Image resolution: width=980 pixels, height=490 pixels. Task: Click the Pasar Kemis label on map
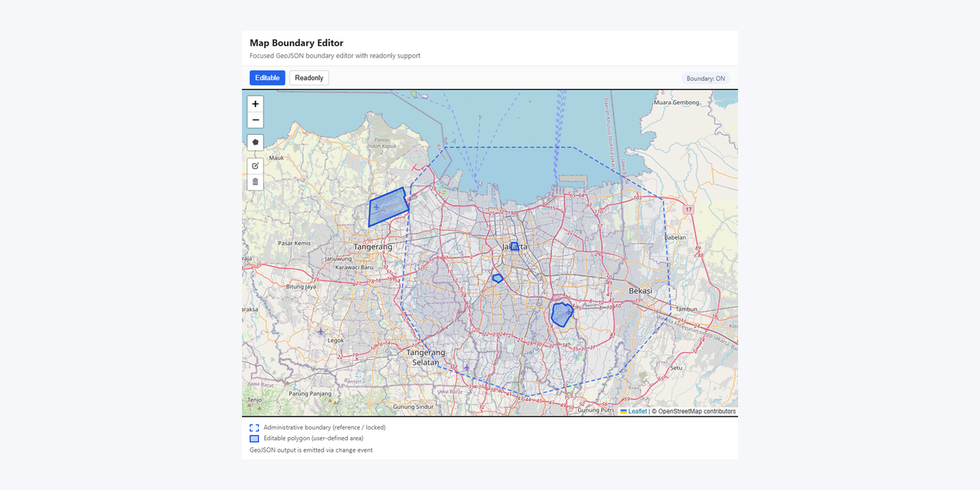(294, 243)
